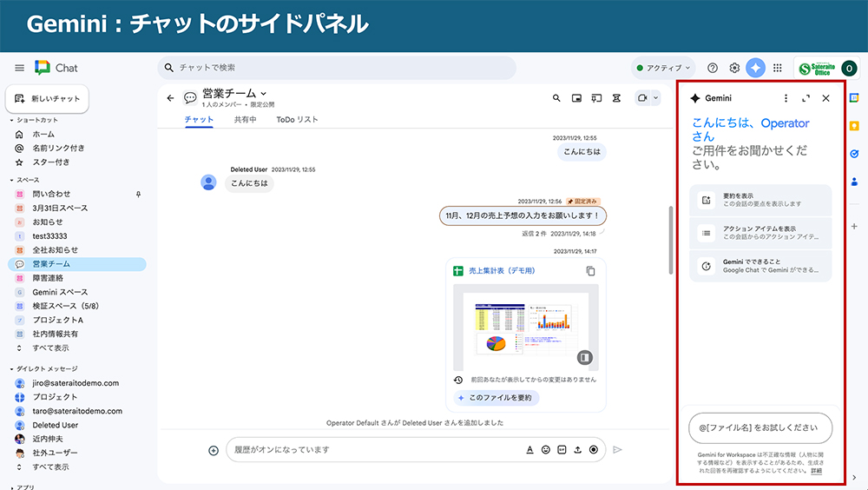The image size is (868, 490).
Task: Insert a GIF in the message
Action: [x=562, y=449]
